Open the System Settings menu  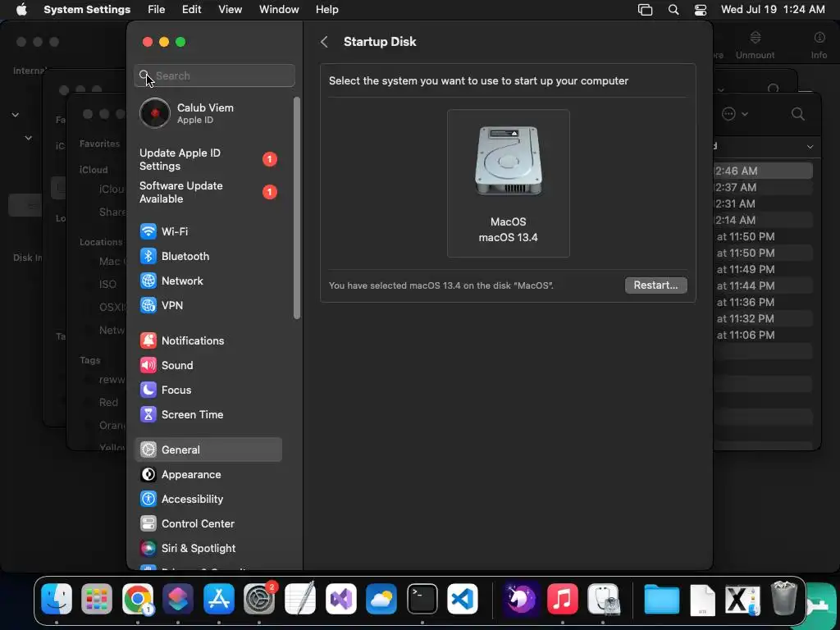(x=87, y=10)
